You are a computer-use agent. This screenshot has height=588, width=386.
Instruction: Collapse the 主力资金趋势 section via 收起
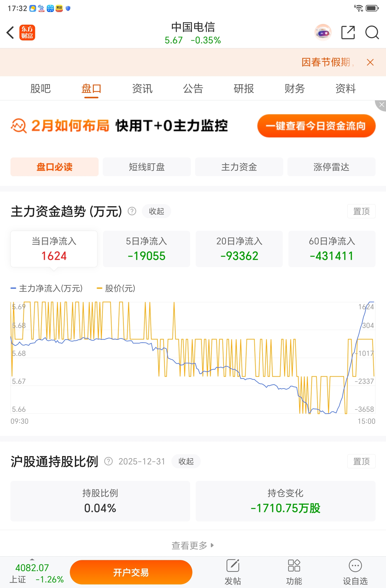click(156, 211)
